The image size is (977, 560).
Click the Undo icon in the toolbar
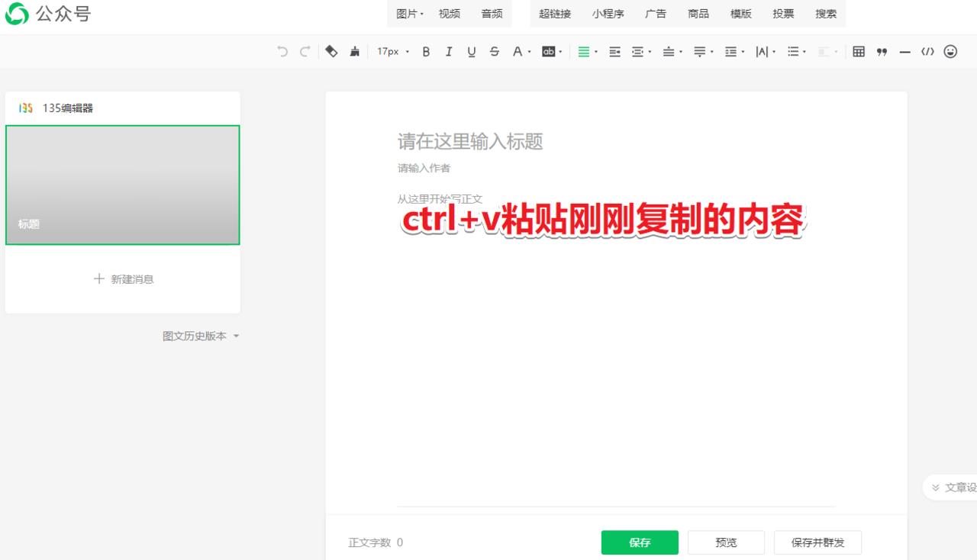(282, 51)
